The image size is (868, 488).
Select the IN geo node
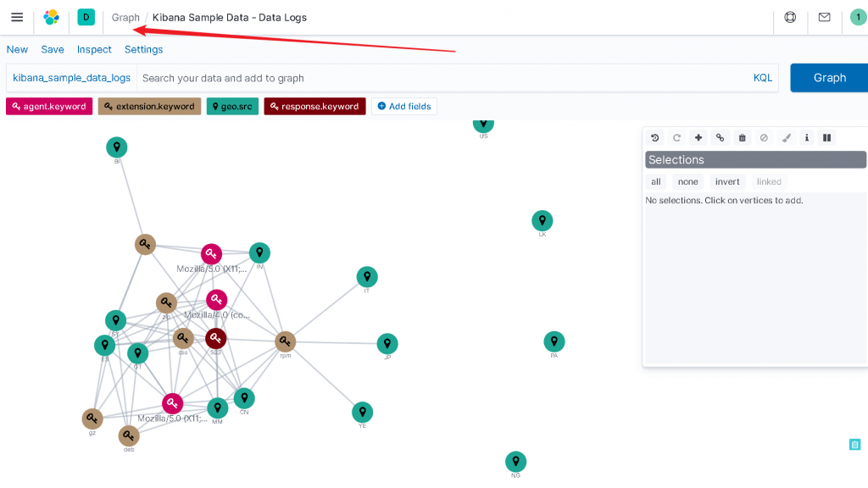tap(259, 252)
